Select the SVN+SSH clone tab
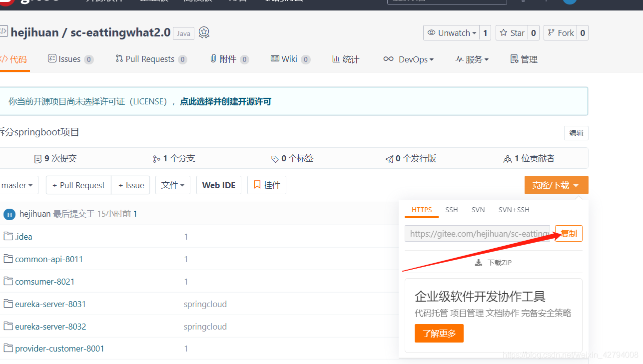This screenshot has height=364, width=643. [514, 210]
